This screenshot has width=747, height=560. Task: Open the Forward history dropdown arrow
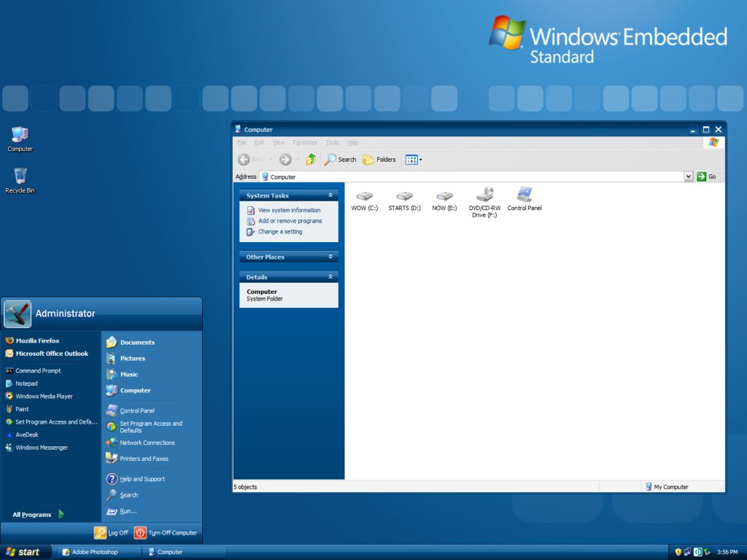298,160
